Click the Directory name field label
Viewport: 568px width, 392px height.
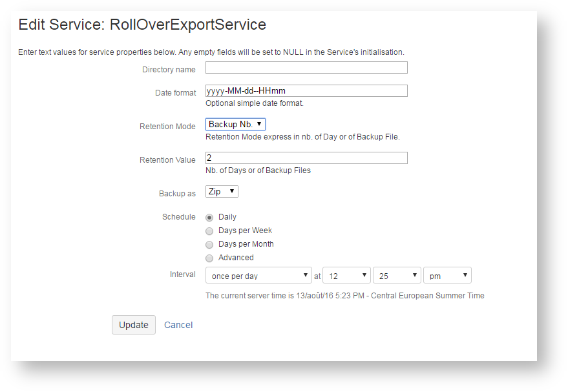tap(169, 70)
